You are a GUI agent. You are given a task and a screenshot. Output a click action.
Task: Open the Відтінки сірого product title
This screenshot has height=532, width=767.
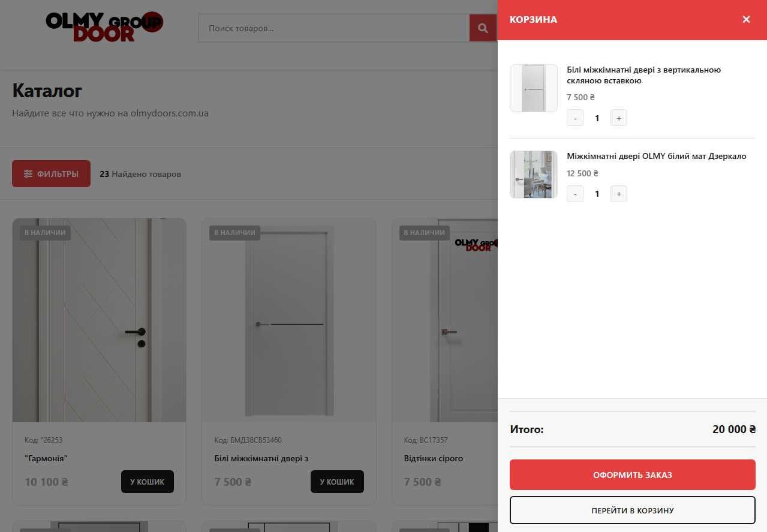pos(434,458)
